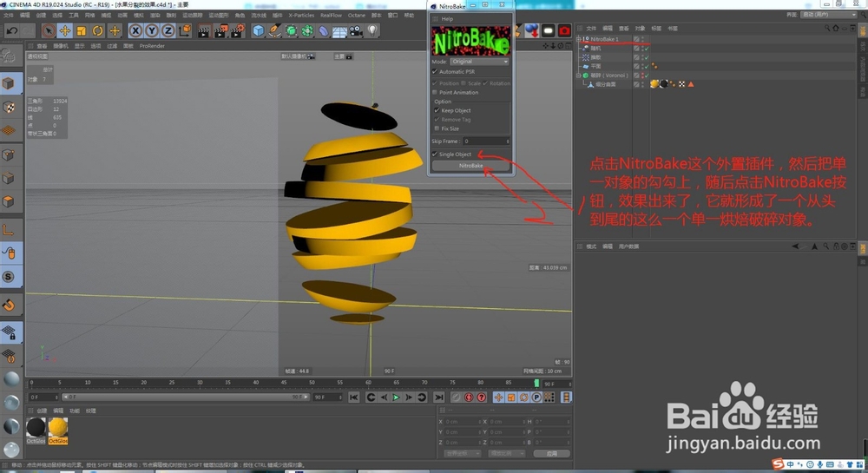
Task: Click the coordinate system cube icon
Action: tap(186, 30)
